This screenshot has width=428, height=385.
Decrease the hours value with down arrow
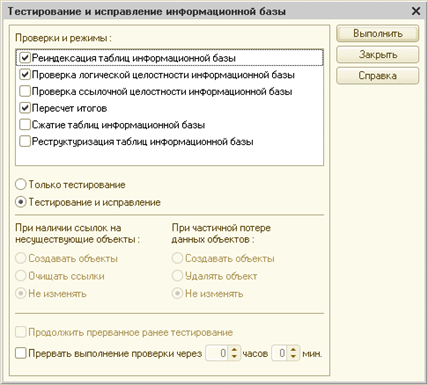point(234,357)
